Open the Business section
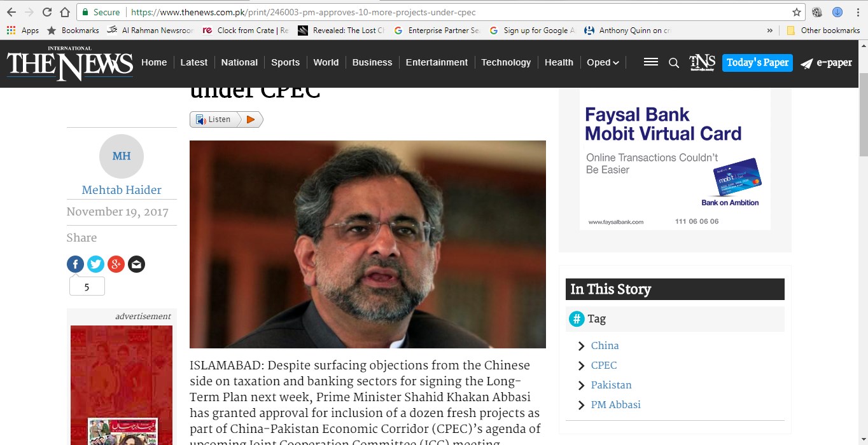Viewport: 868px width, 445px height. (372, 62)
